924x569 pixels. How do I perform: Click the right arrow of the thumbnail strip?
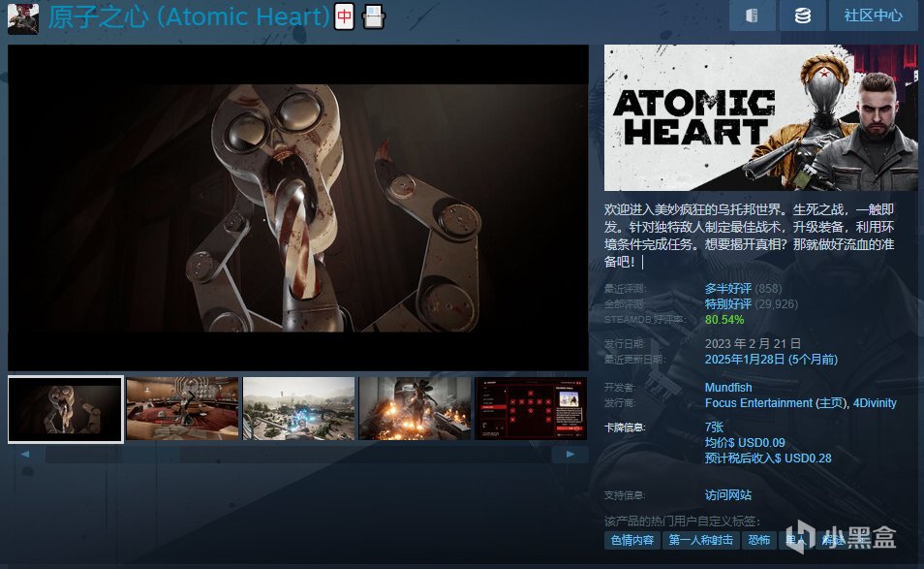(570, 454)
